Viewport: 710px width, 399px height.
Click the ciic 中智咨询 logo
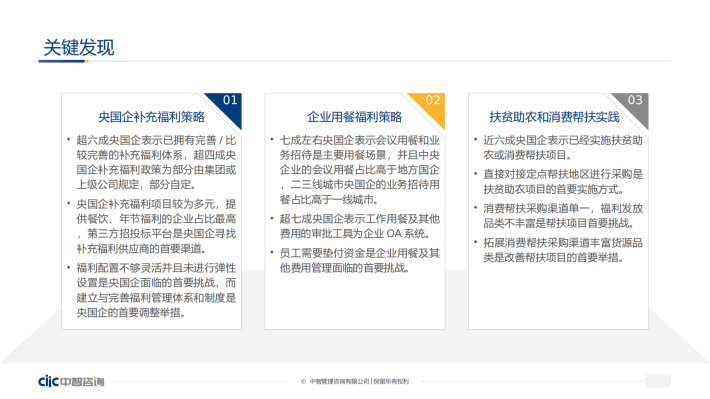click(71, 381)
